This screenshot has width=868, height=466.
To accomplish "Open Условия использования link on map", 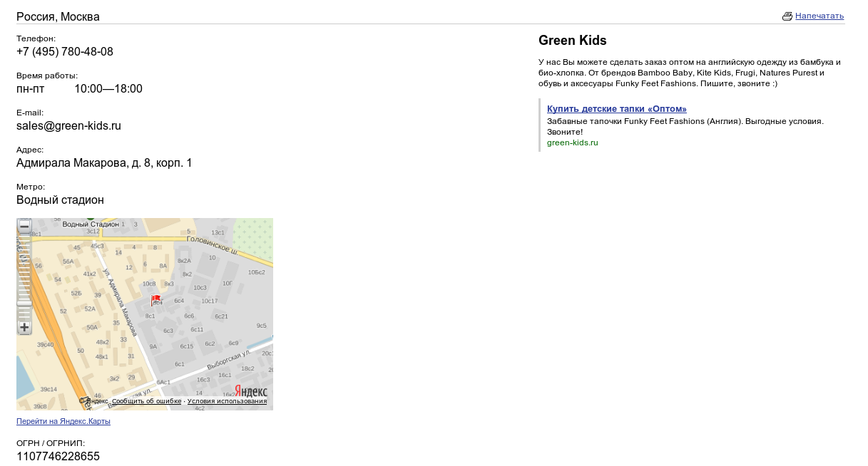I will [x=227, y=401].
